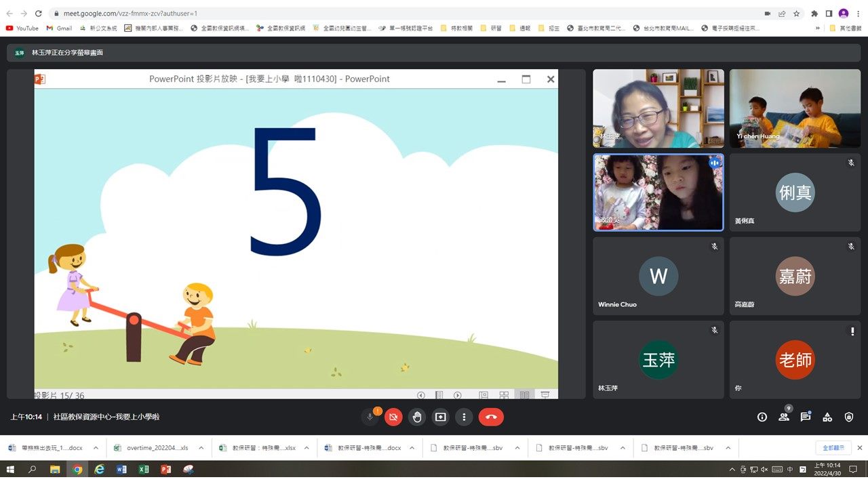Raise hand in the meeting
This screenshot has width=868, height=488.
[417, 418]
